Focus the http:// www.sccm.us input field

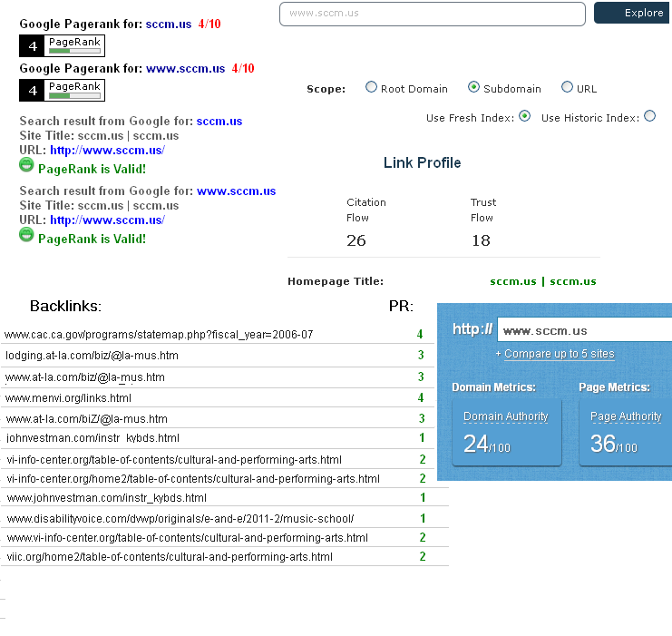(585, 329)
